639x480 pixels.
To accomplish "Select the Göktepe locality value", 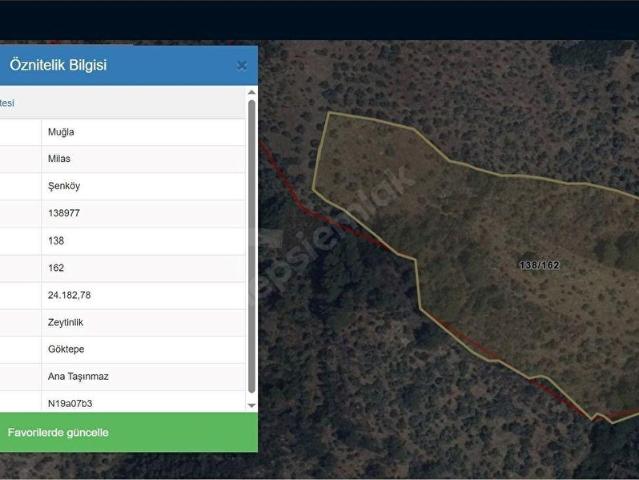I will coord(66,349).
